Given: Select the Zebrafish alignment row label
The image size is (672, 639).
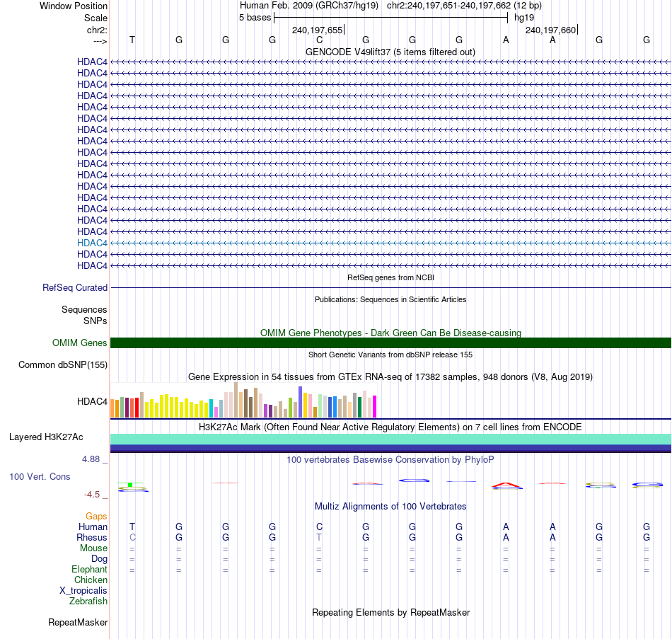Looking at the screenshot, I should 88,601.
